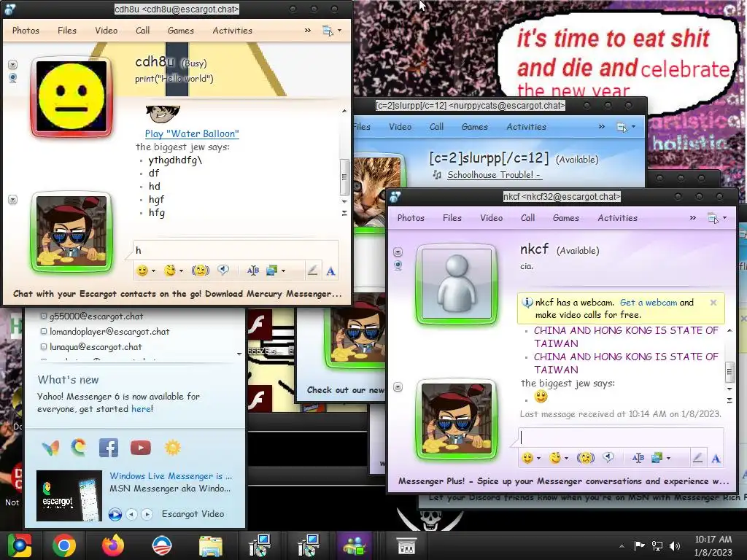Screen dimensions: 747x560
Task: Send a nudge in nkcf chat
Action: (x=585, y=458)
